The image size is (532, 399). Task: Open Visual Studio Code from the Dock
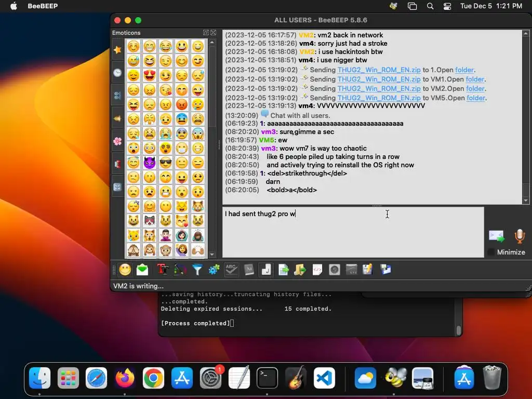(x=324, y=378)
